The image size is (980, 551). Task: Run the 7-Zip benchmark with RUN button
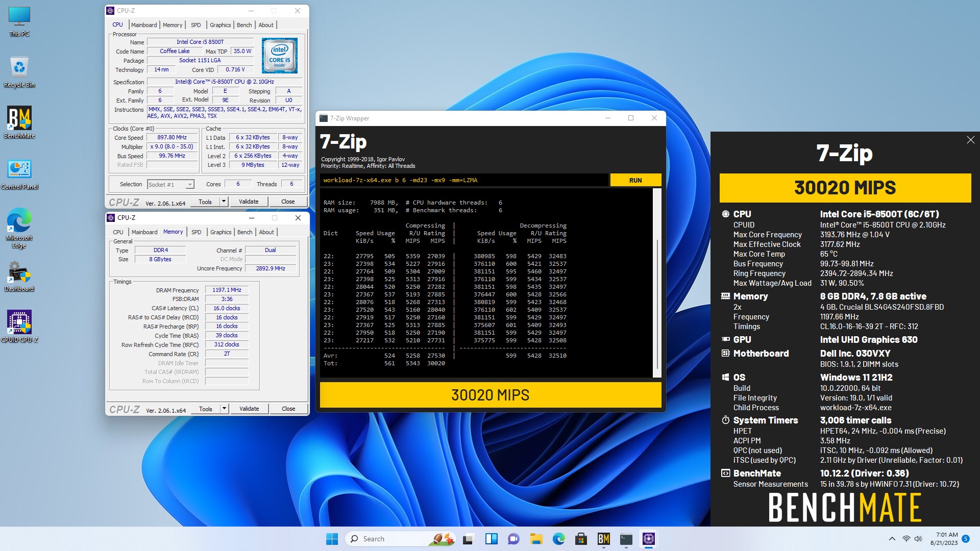click(x=635, y=180)
